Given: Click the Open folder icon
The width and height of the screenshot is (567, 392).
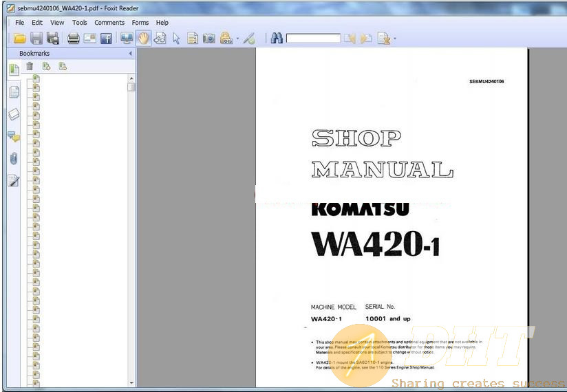Looking at the screenshot, I should click(20, 39).
